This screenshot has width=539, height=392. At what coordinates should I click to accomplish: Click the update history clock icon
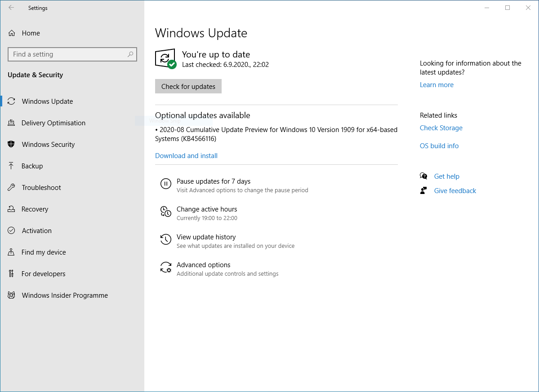tap(166, 239)
